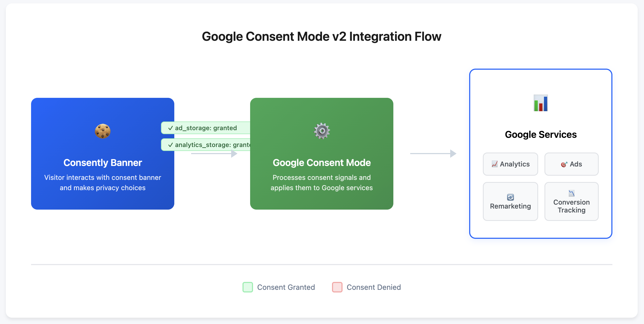This screenshot has width=644, height=324.
Task: Click the ad_storage granted checkmark
Action: 170,128
